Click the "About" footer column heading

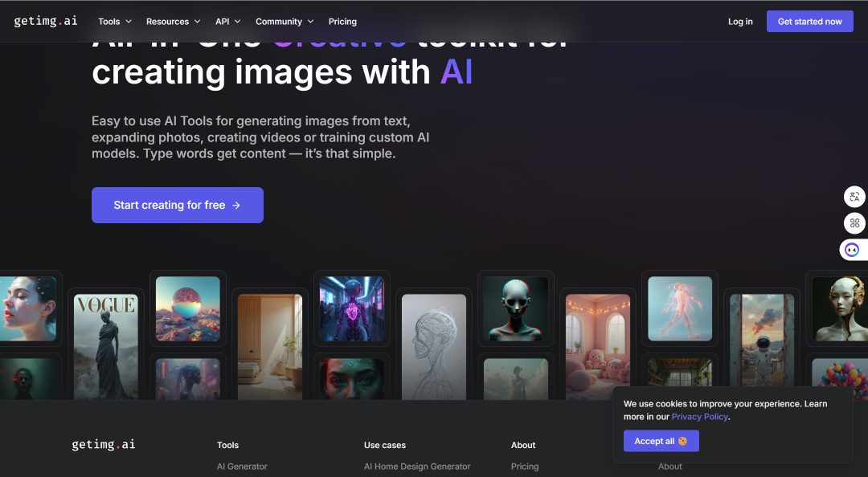[x=523, y=445]
